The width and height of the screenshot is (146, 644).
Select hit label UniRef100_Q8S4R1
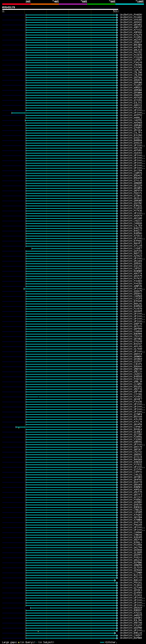pos(131,25)
